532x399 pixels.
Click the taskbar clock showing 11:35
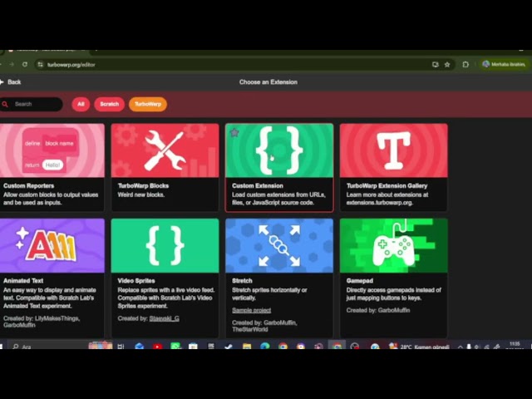tap(515, 346)
